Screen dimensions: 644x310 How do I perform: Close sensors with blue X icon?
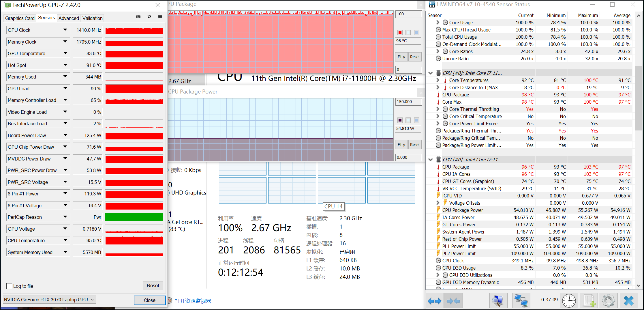tap(628, 301)
